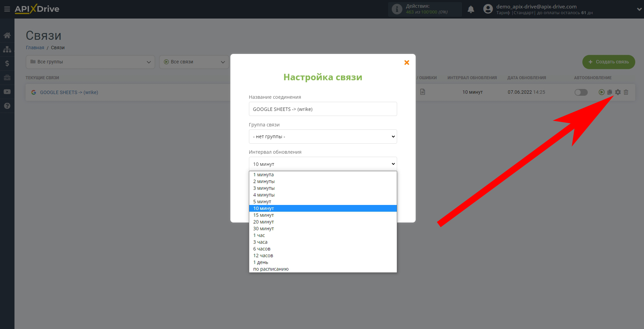Open the help question mark icon
644x329 pixels.
[x=7, y=106]
